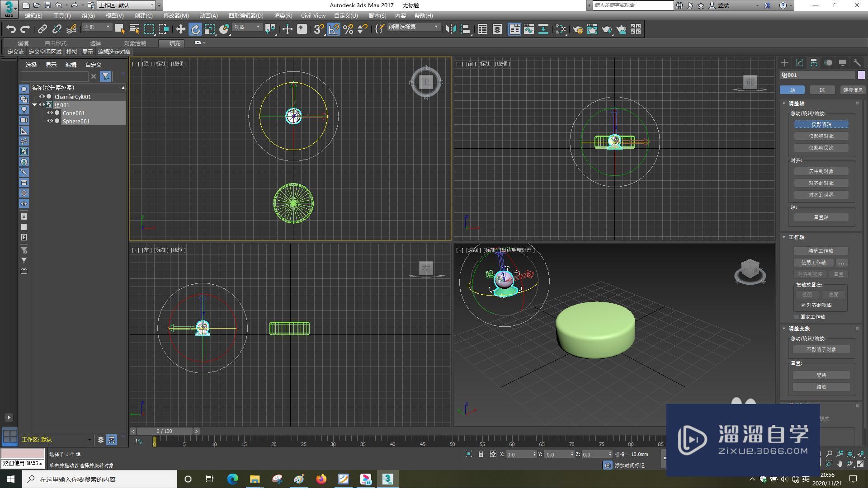The width and height of the screenshot is (868, 489).
Task: Open the 编辑(E) menu
Action: point(33,16)
